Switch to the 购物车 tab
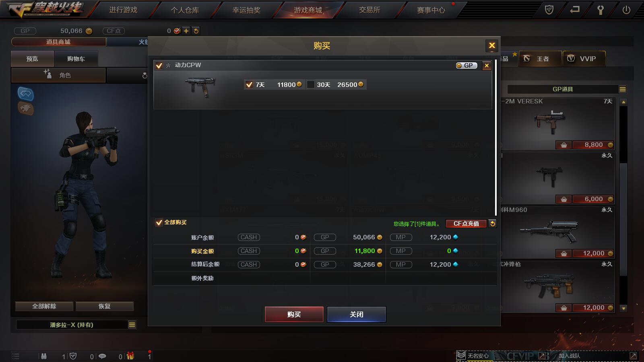 (x=76, y=59)
